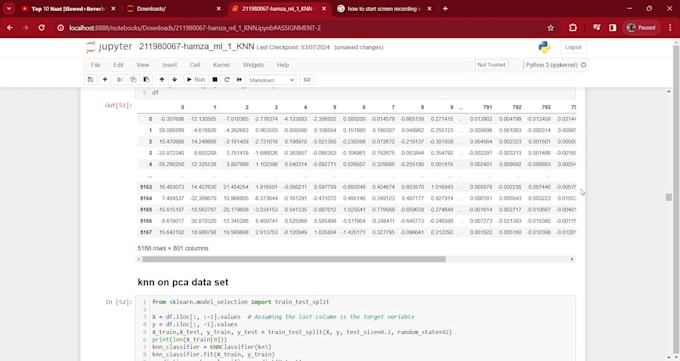Image resolution: width=680 pixels, height=361 pixels.
Task: Click the kernel idle indicator circle
Action: click(x=583, y=65)
